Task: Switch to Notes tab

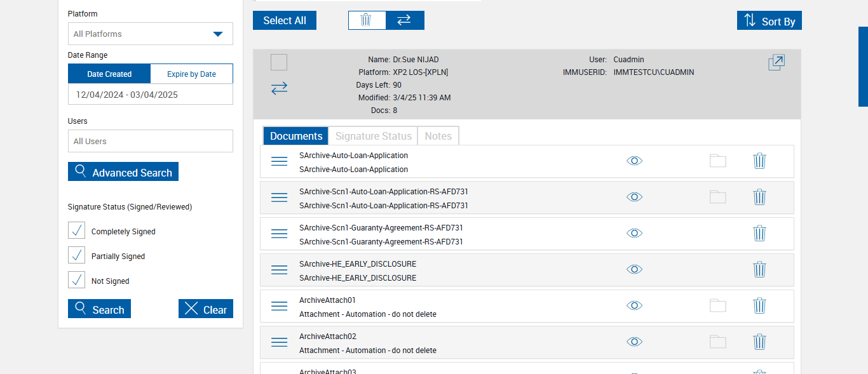Action: 438,136
